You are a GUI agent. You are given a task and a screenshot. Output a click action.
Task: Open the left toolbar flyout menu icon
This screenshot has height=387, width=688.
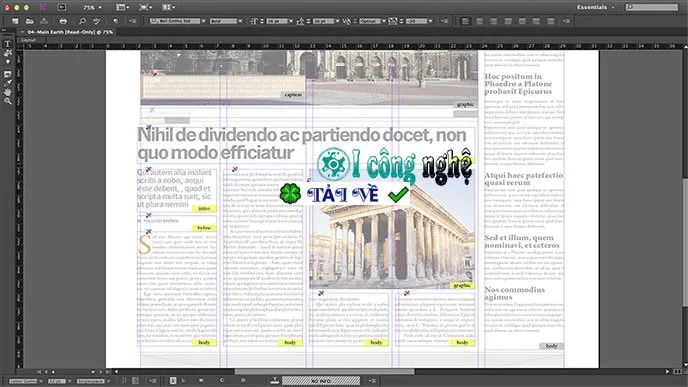pyautogui.click(x=133, y=21)
